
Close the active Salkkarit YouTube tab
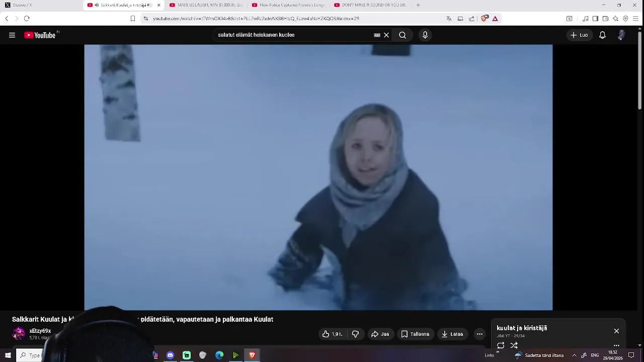(x=158, y=5)
